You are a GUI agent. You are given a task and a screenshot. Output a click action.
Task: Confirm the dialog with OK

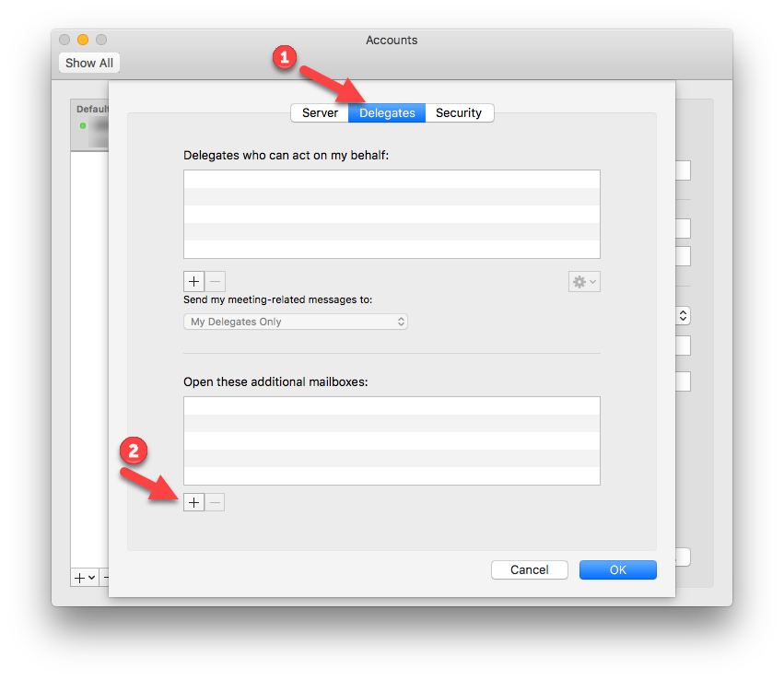617,569
